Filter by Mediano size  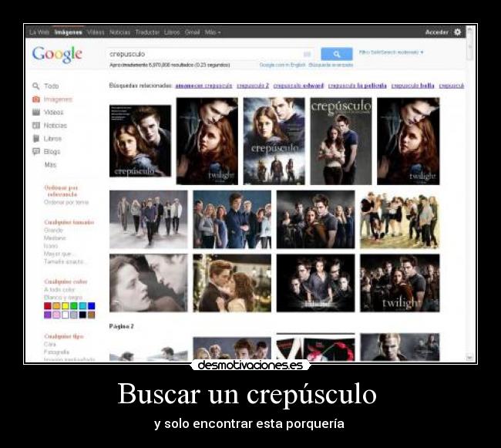point(55,238)
